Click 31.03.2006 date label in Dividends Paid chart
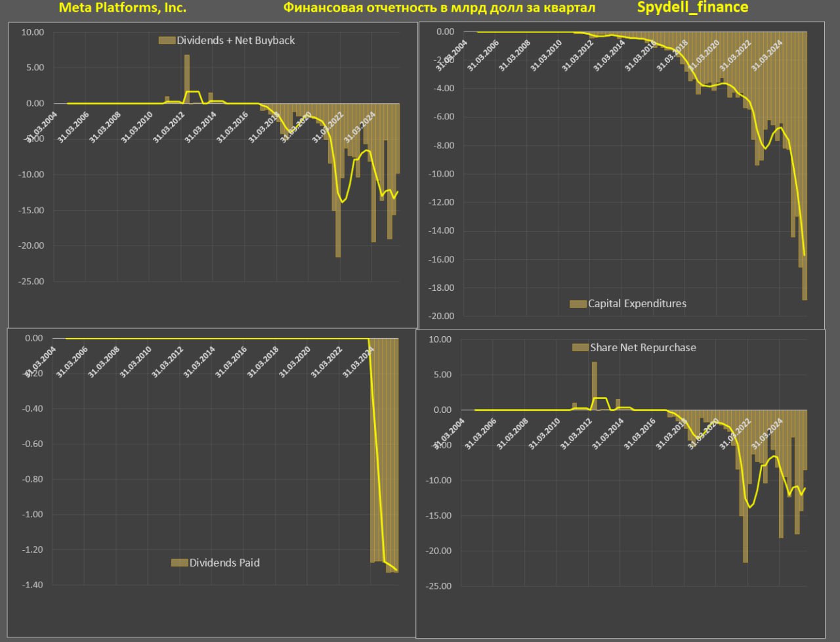840x642 pixels. point(72,362)
